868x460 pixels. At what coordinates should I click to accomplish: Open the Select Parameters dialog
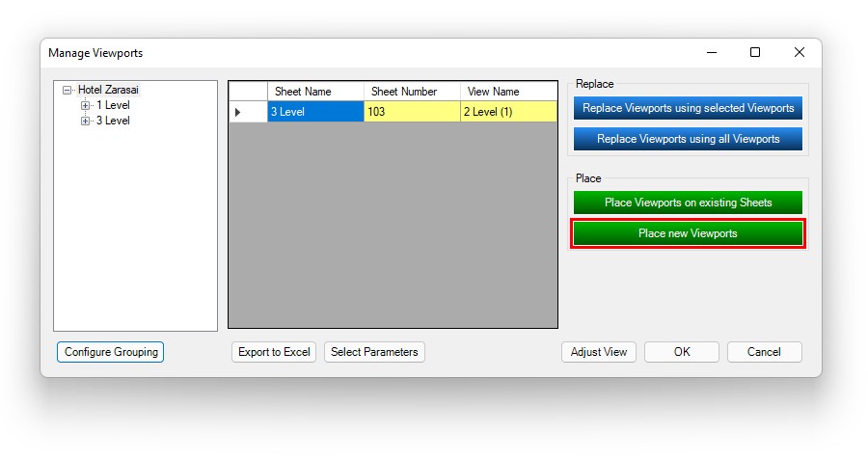374,352
